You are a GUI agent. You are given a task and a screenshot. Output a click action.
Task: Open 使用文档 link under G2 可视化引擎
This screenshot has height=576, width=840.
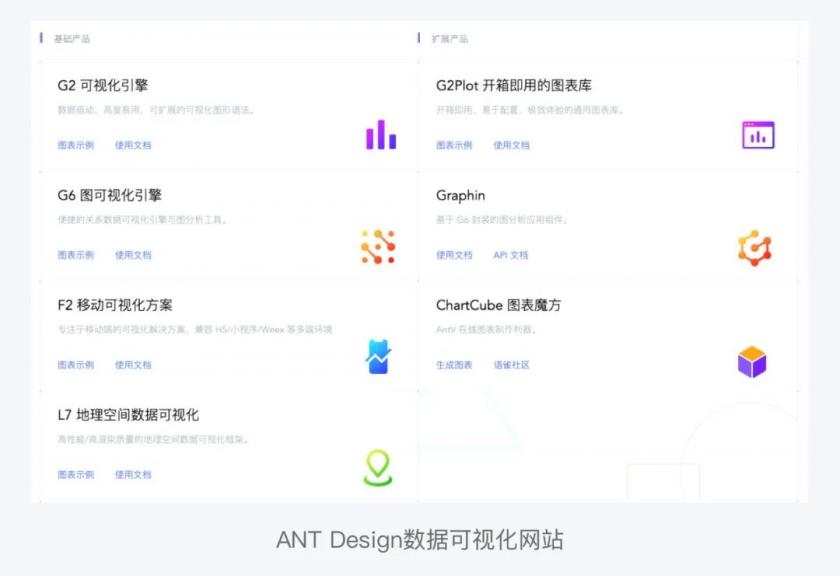point(133,145)
